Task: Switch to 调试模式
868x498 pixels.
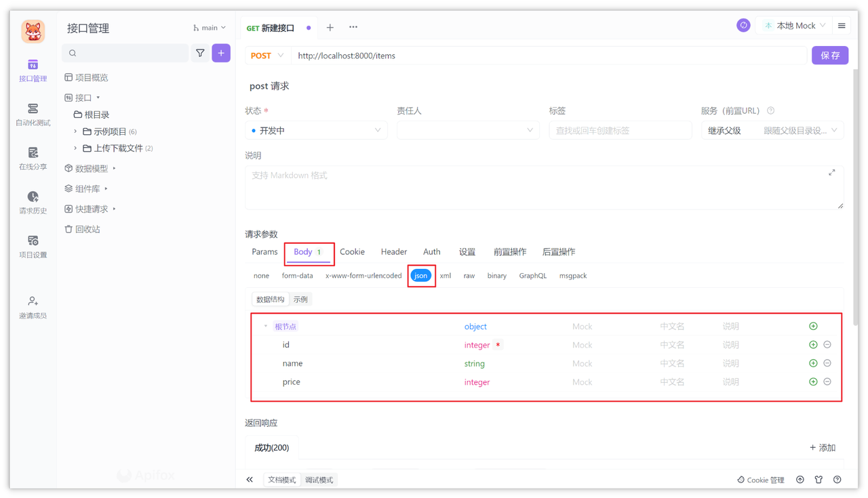Action: click(x=319, y=480)
